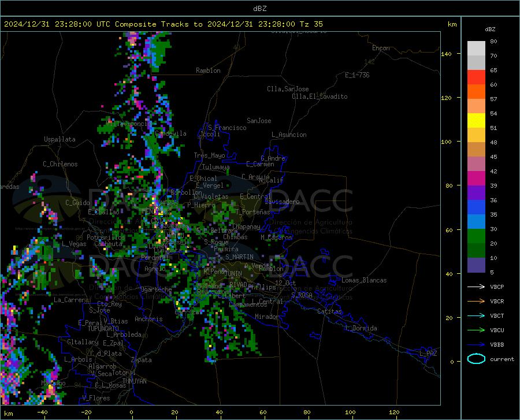Image resolution: width=520 pixels, height=420 pixels.
Task: Click the white VBCP arrow legend icon
Action: click(x=476, y=287)
